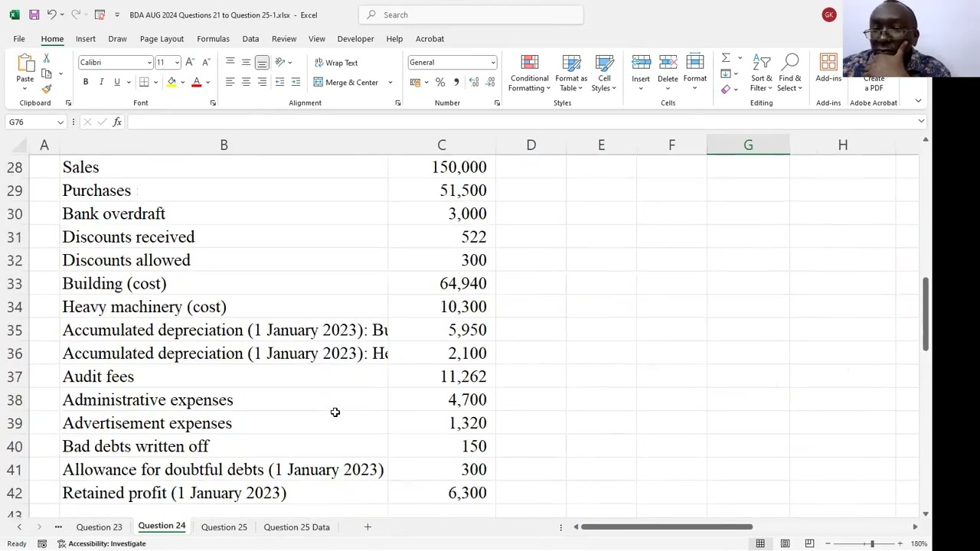980x551 pixels.
Task: Click the Format cells icon
Action: pos(695,63)
